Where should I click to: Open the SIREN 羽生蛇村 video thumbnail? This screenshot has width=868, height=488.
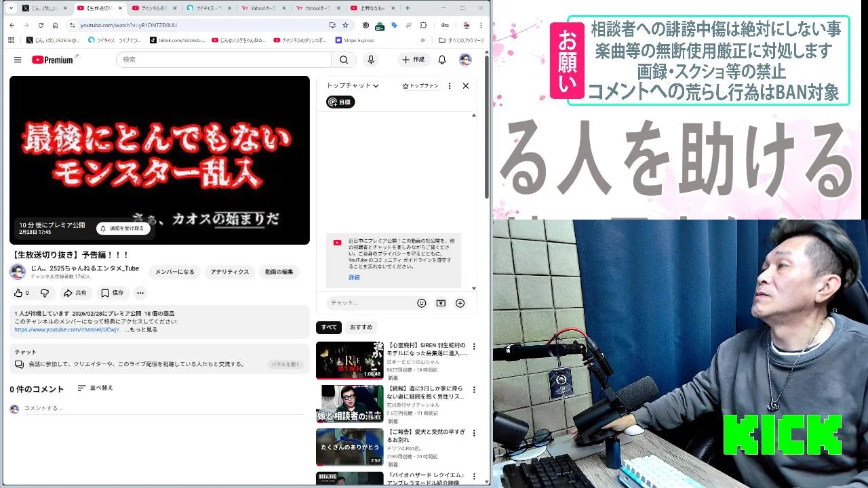pyautogui.click(x=349, y=360)
